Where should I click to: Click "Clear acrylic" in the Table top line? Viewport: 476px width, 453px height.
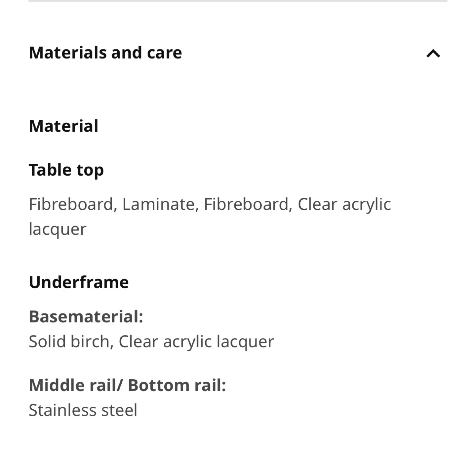pos(344,204)
